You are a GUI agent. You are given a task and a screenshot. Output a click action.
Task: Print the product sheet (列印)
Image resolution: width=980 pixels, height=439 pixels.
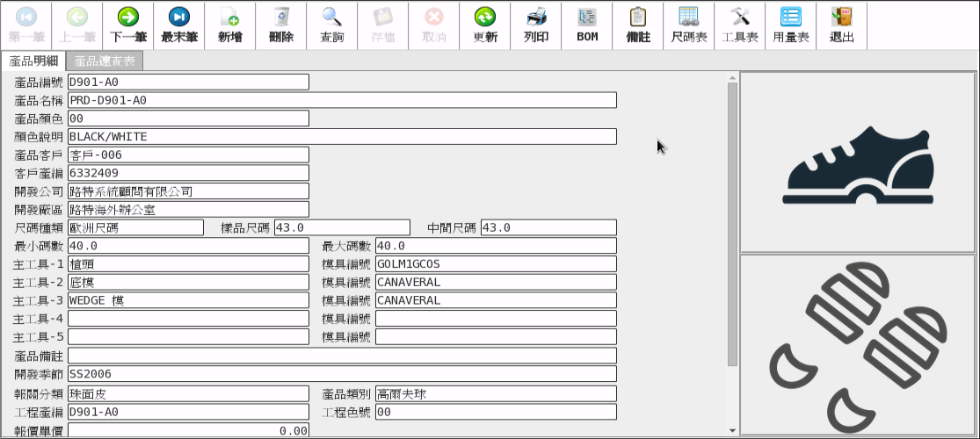[x=536, y=25]
